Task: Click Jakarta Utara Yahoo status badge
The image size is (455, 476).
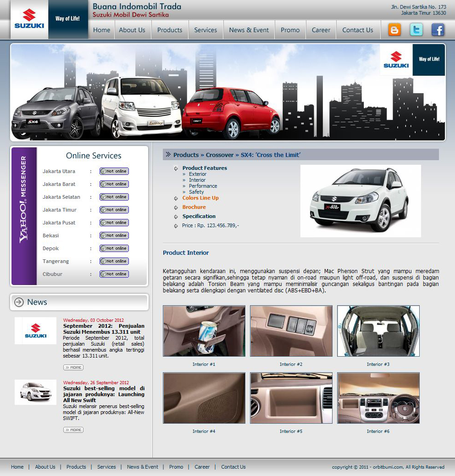Action: 114,171
